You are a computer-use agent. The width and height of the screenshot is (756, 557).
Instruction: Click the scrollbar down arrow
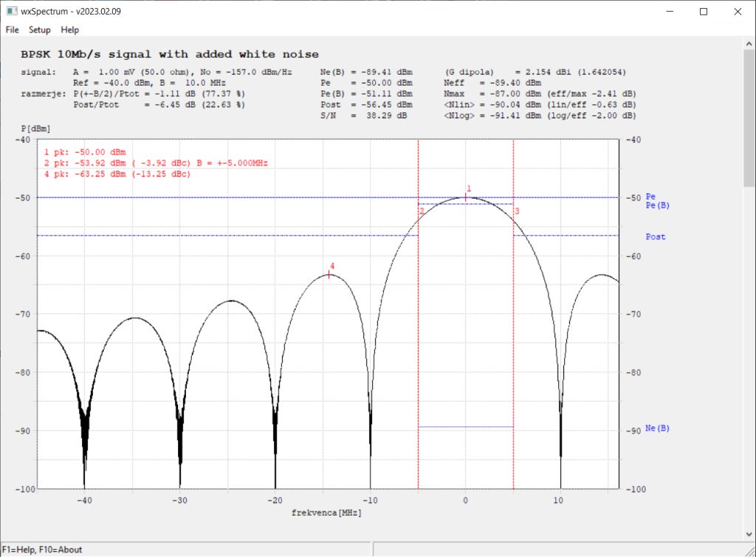(x=749, y=533)
